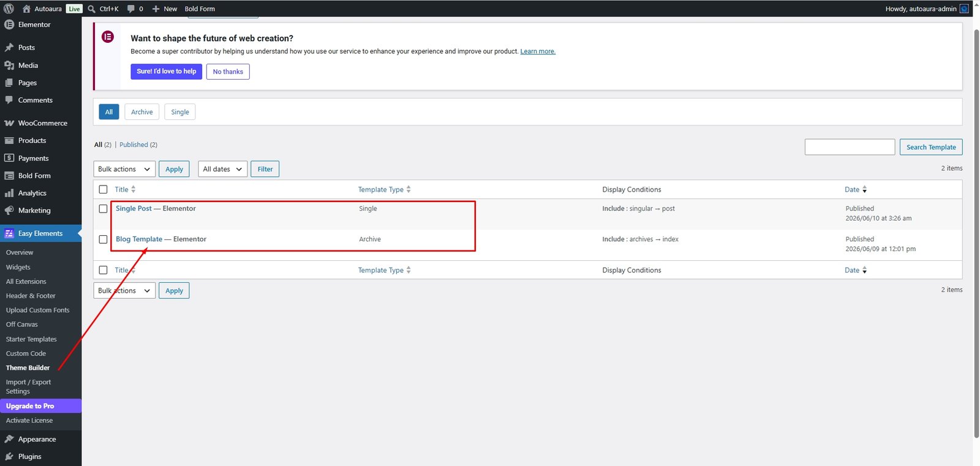
Task: Open the Theme Builder submenu item
Action: [x=28, y=367]
